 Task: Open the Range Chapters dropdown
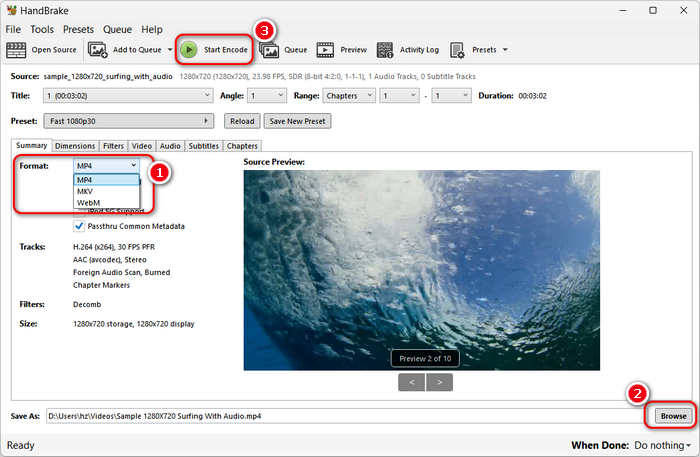click(x=349, y=96)
